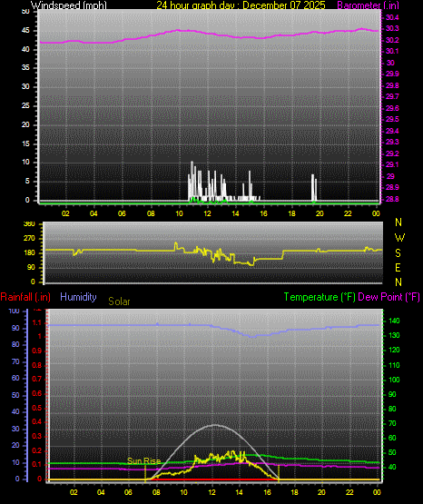Click the peak of gray solar max curve

click(x=214, y=425)
